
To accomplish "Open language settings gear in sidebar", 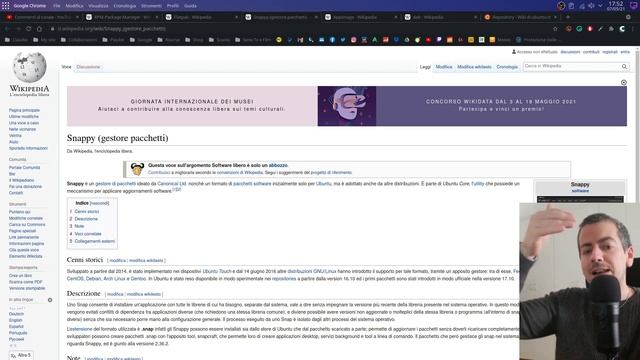I will pyautogui.click(x=50, y=300).
